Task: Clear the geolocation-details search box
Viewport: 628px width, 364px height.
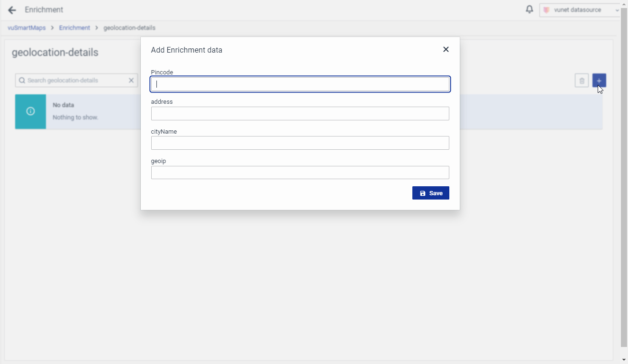Action: pos(131,81)
